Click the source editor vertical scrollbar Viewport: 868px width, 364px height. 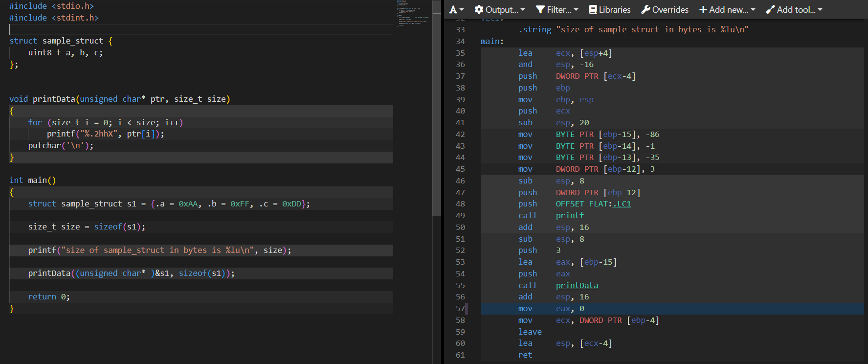click(437, 108)
